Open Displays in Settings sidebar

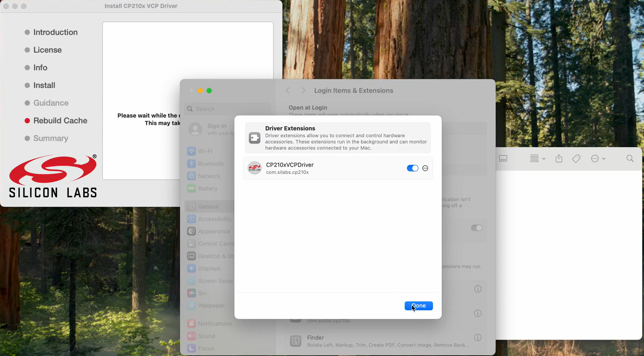[209, 268]
